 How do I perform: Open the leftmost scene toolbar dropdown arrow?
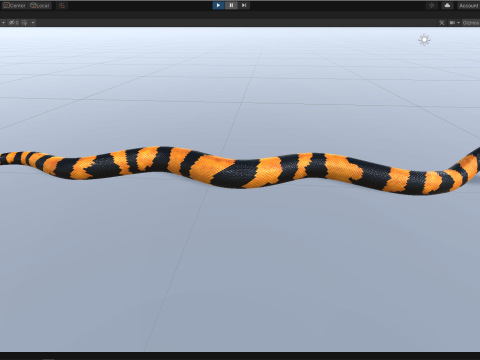pyautogui.click(x=3, y=23)
